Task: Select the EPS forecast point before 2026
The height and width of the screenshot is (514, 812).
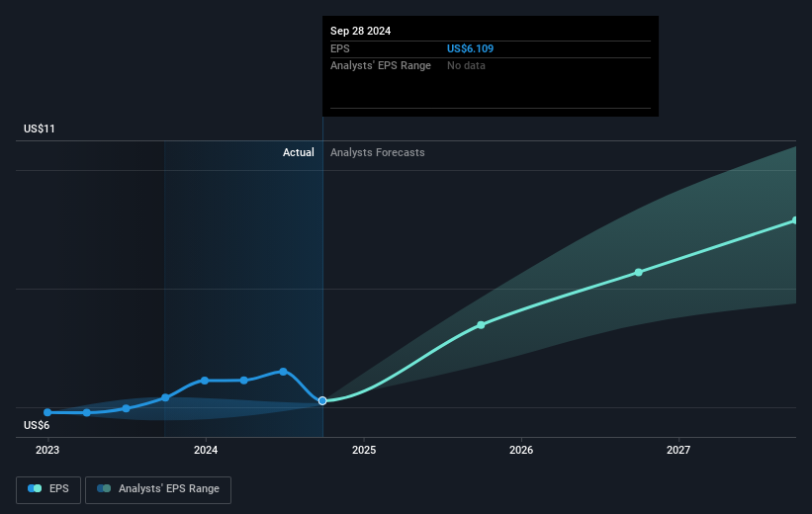Action: point(481,325)
